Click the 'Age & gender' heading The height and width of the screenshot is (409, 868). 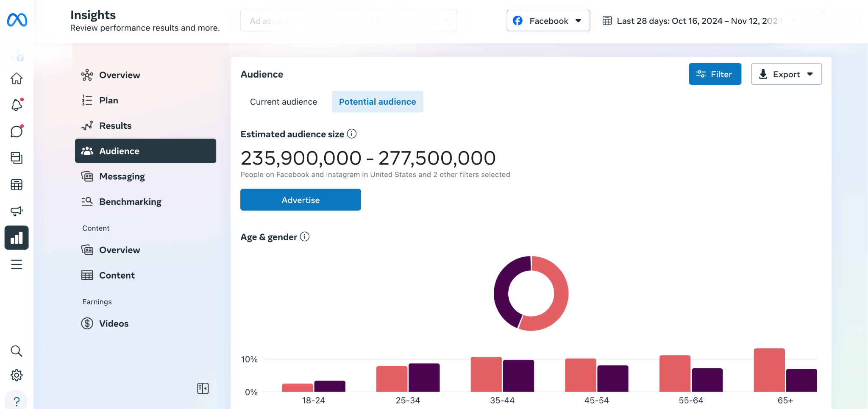269,237
